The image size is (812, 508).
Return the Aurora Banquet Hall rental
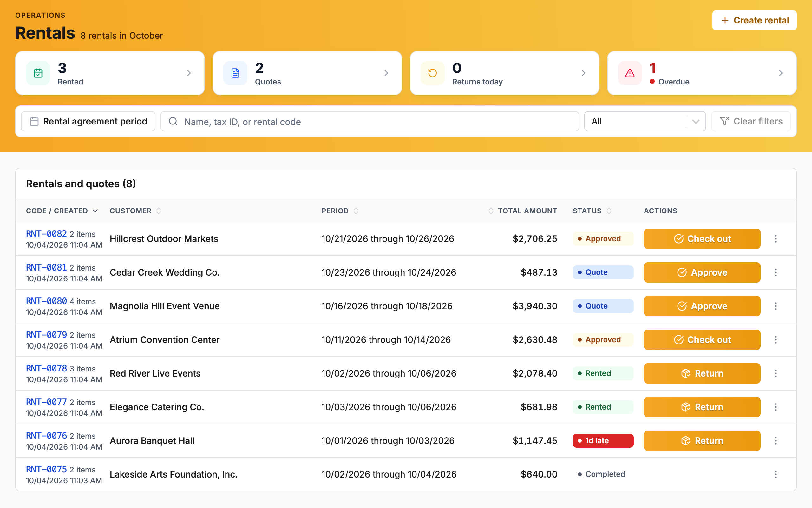(702, 440)
